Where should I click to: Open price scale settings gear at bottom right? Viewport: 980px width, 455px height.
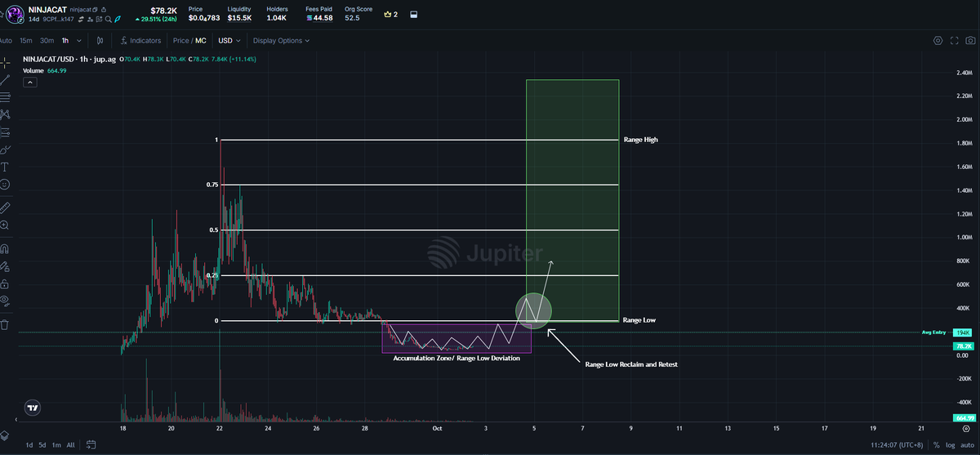pos(966,429)
